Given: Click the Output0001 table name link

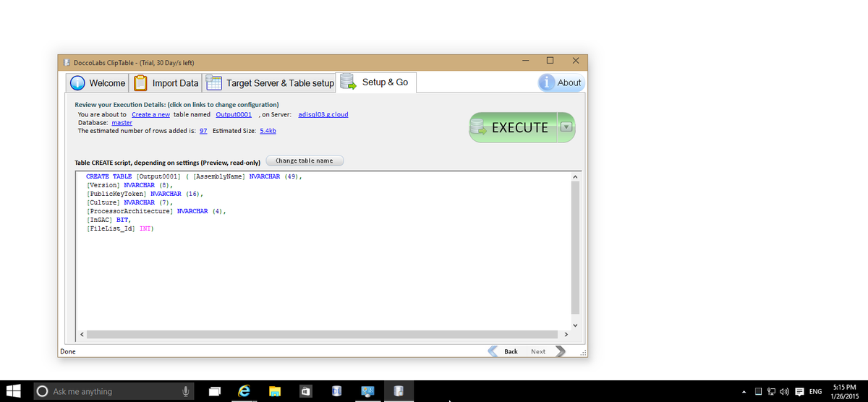Looking at the screenshot, I should (x=234, y=114).
